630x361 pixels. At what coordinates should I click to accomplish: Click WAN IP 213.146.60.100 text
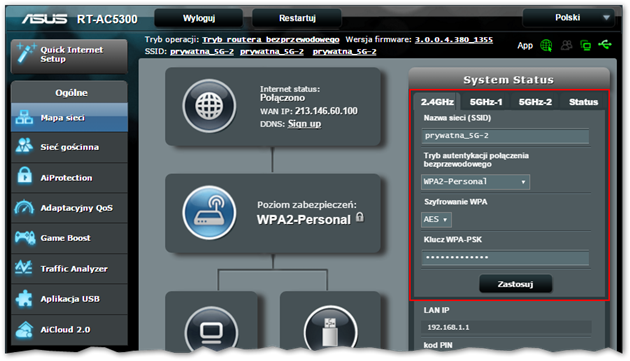pos(326,111)
